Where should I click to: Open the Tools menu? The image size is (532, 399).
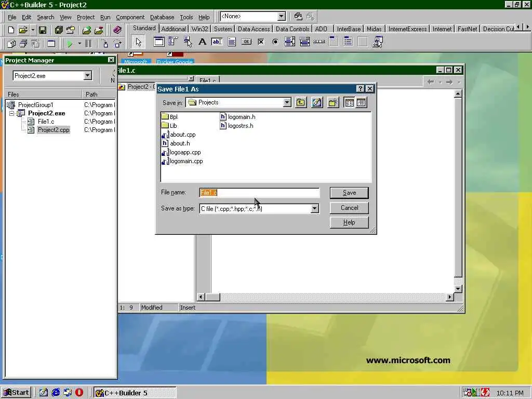tap(187, 17)
